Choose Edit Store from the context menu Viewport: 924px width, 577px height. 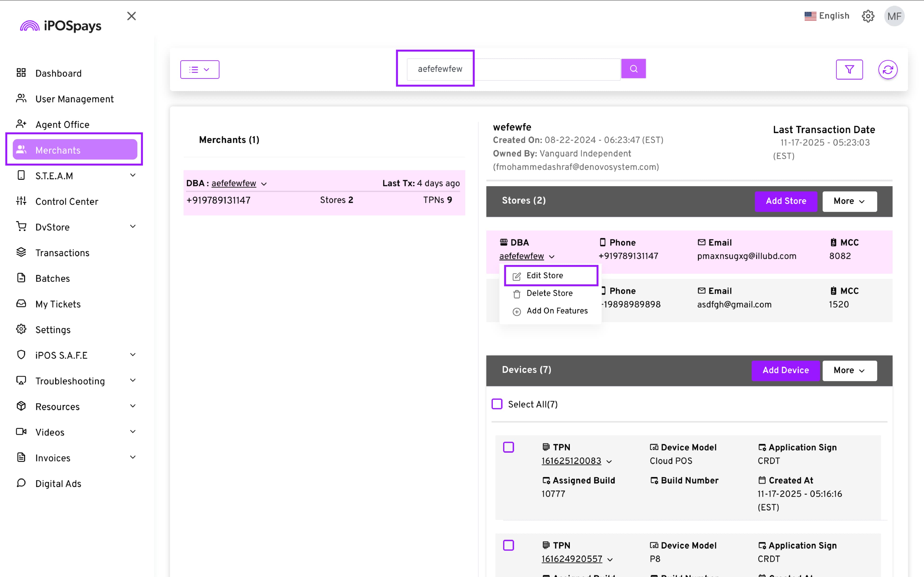[x=545, y=276]
